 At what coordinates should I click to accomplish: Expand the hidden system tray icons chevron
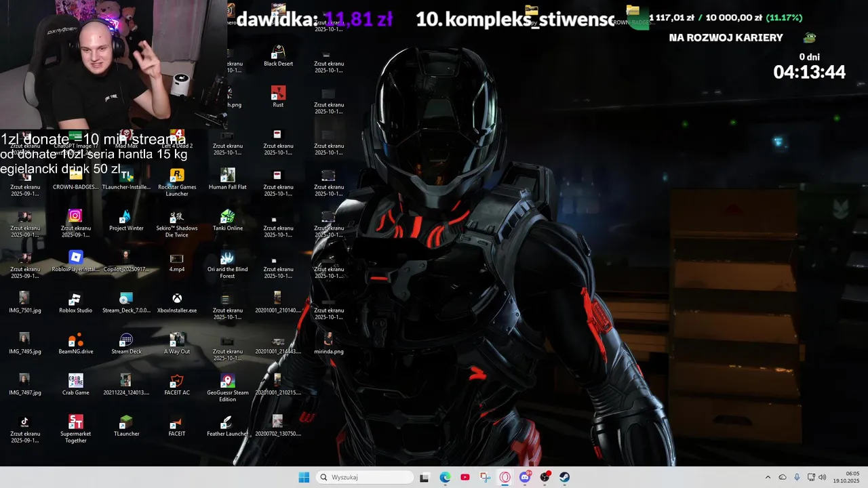coord(768,477)
